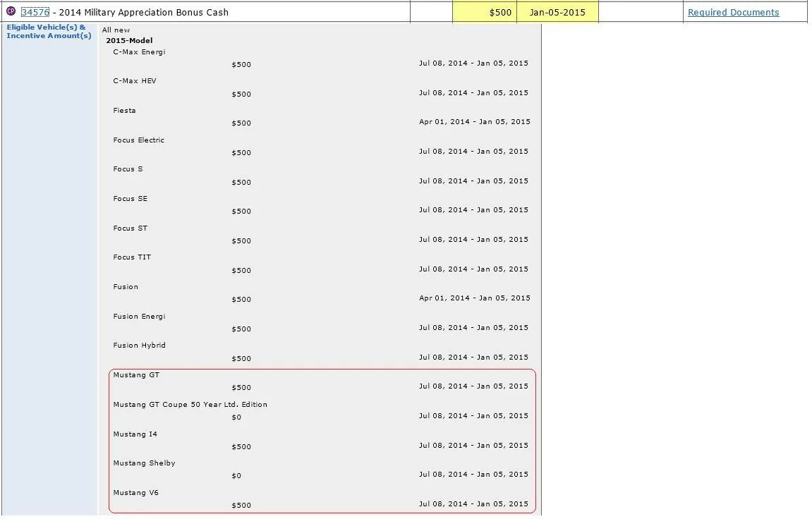Click the $500 amount under Mustang V6
Viewport: 812px width, 519px height.
point(242,506)
